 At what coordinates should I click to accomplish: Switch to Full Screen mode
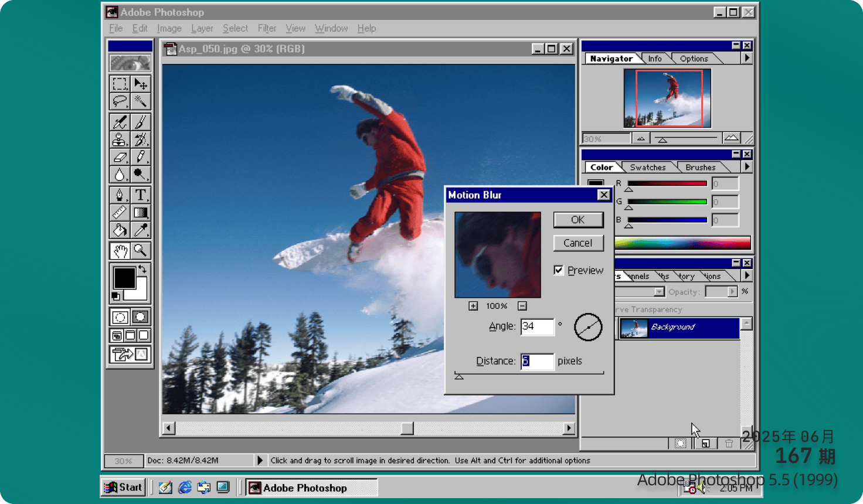(144, 336)
